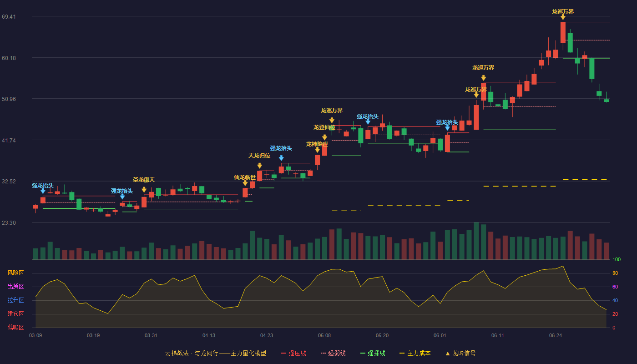637x364 pixels.
Task: Click the 06-11 date label
Action: 498,335
